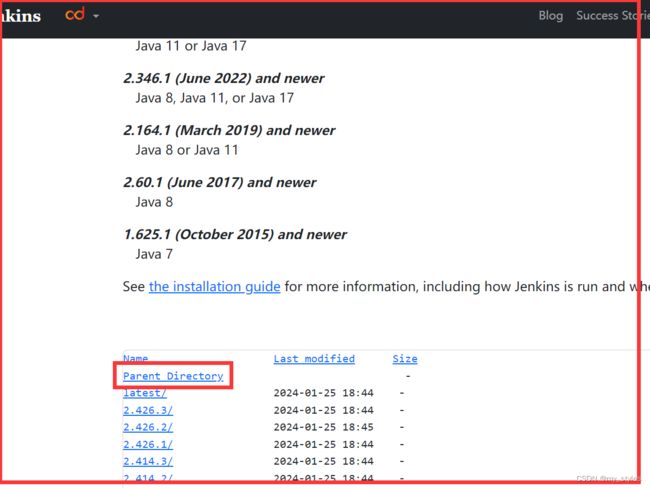Open the CD Foundation logo menu

pos(75,15)
